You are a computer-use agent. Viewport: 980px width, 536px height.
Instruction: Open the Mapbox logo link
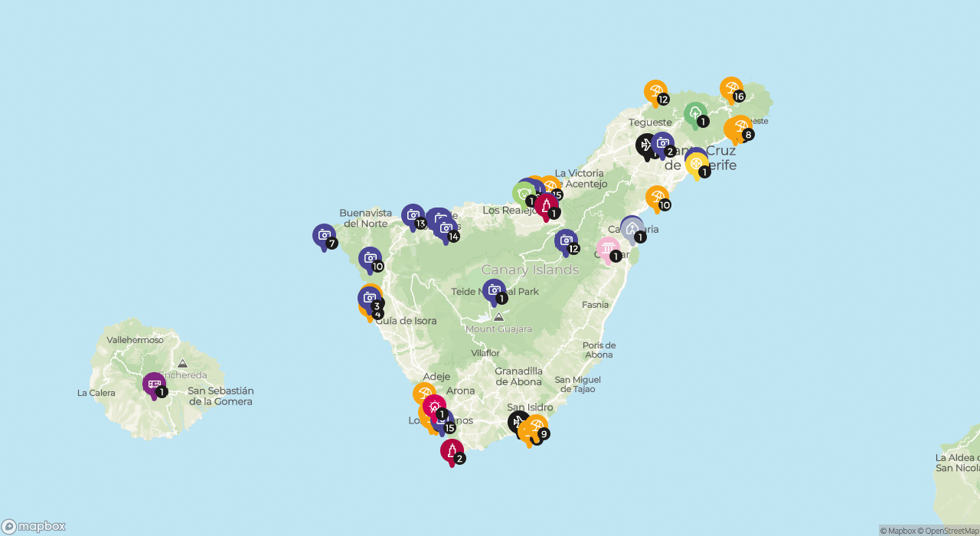[x=34, y=527]
